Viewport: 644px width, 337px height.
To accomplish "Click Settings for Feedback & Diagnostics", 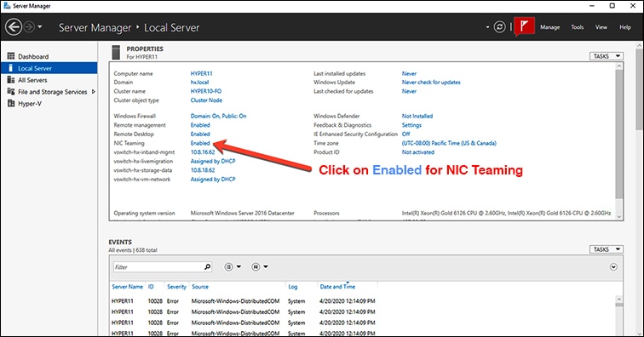I will (411, 125).
